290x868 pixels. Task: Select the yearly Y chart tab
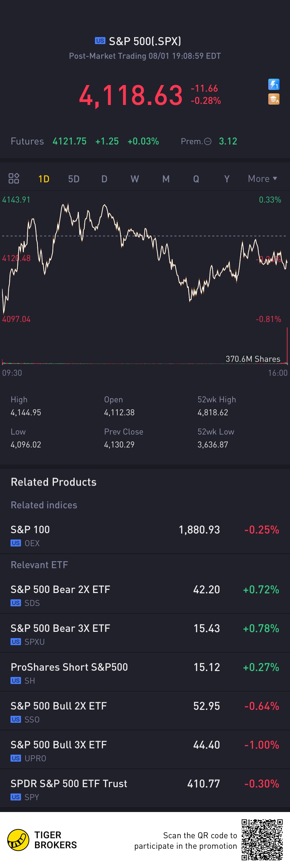[227, 179]
